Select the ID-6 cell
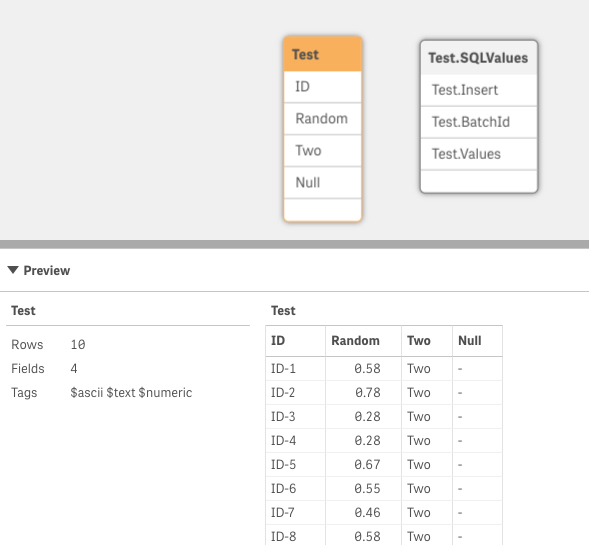The width and height of the screenshot is (589, 550). [x=296, y=489]
